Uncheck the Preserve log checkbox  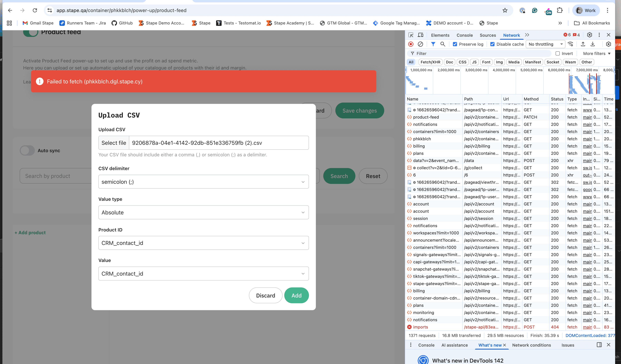point(455,44)
